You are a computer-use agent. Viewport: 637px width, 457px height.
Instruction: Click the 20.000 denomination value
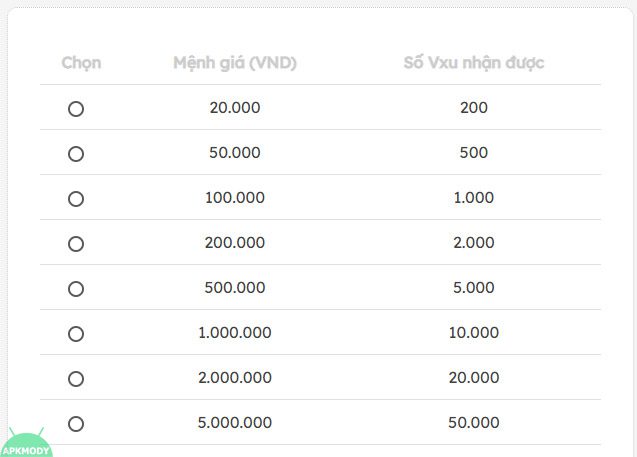[x=235, y=108]
